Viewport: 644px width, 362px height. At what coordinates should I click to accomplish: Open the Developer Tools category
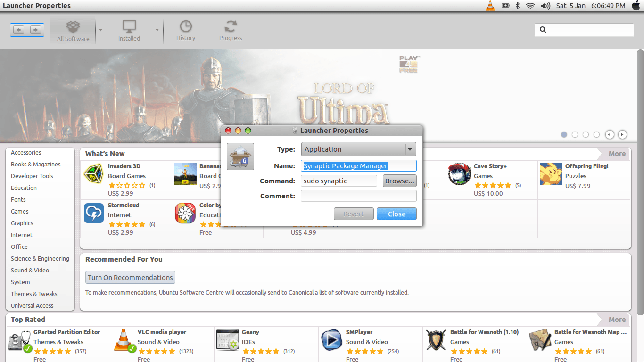pos(32,176)
